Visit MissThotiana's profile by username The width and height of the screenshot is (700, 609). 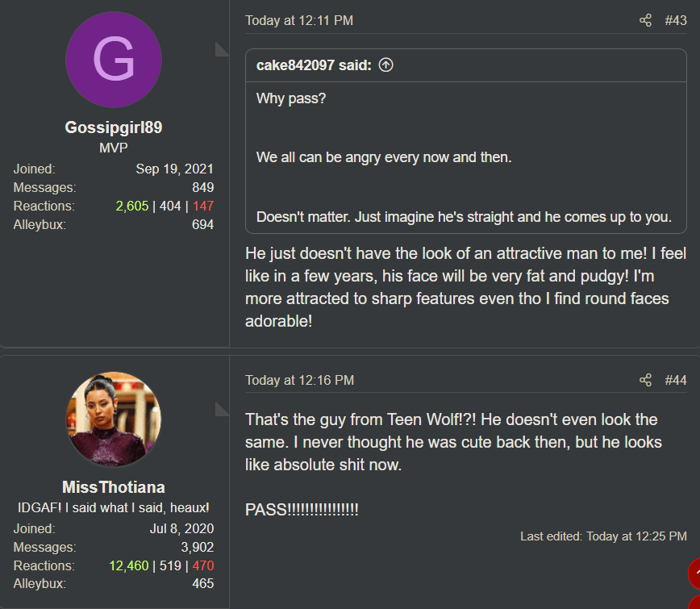pyautogui.click(x=114, y=487)
